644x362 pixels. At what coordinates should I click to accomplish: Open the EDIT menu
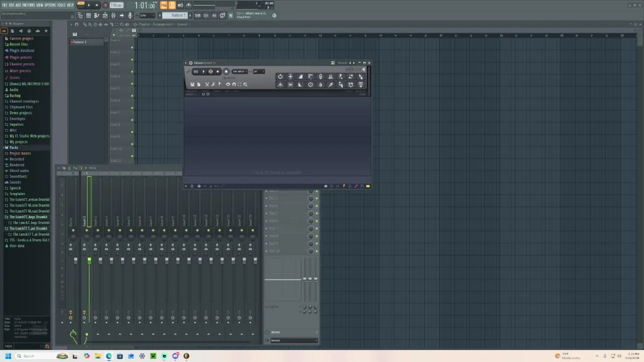point(12,5)
